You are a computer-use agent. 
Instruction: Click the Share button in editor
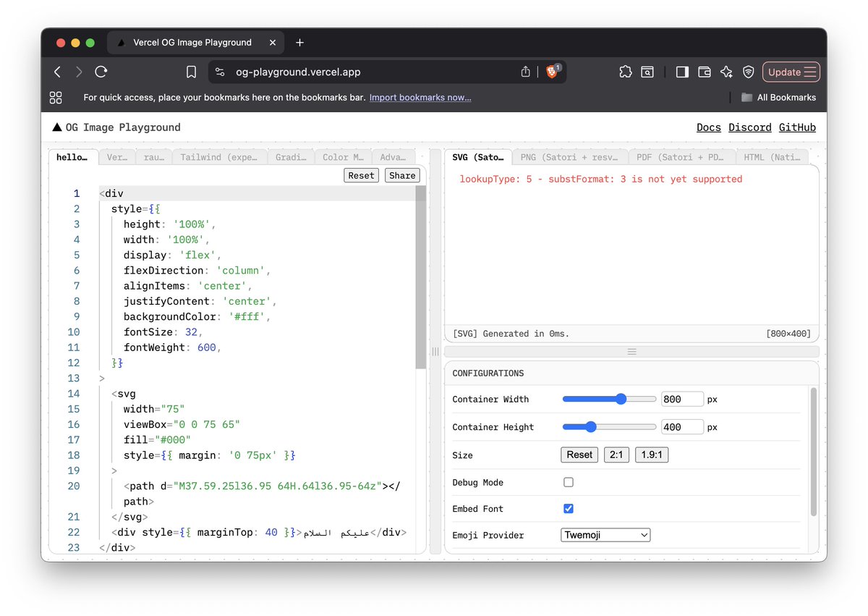point(402,175)
